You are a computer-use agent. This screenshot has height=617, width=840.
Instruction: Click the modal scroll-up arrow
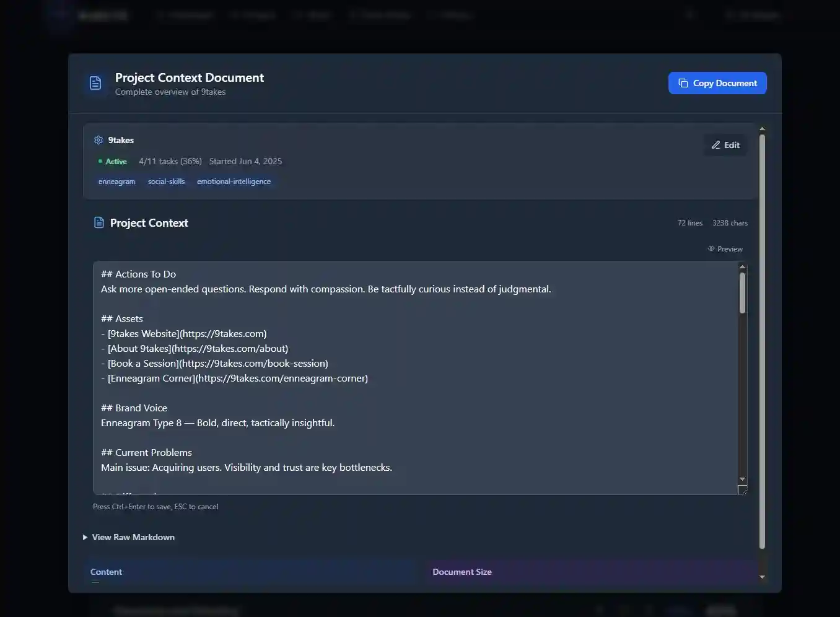click(762, 129)
